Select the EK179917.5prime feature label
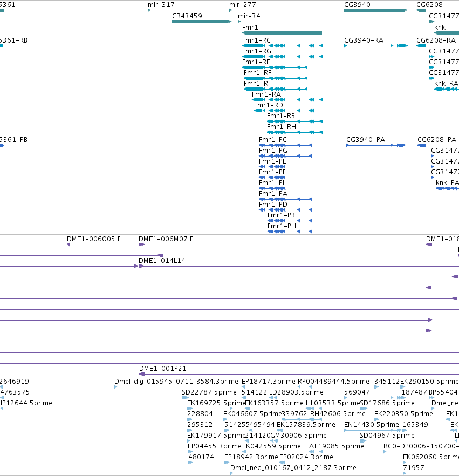The height and width of the screenshot is (476, 459). pos(216,436)
